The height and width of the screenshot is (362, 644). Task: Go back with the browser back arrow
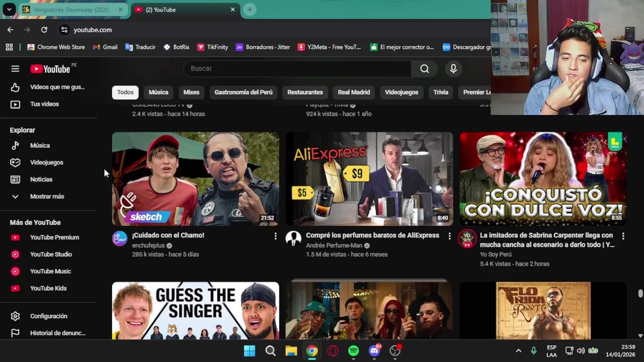(x=10, y=30)
